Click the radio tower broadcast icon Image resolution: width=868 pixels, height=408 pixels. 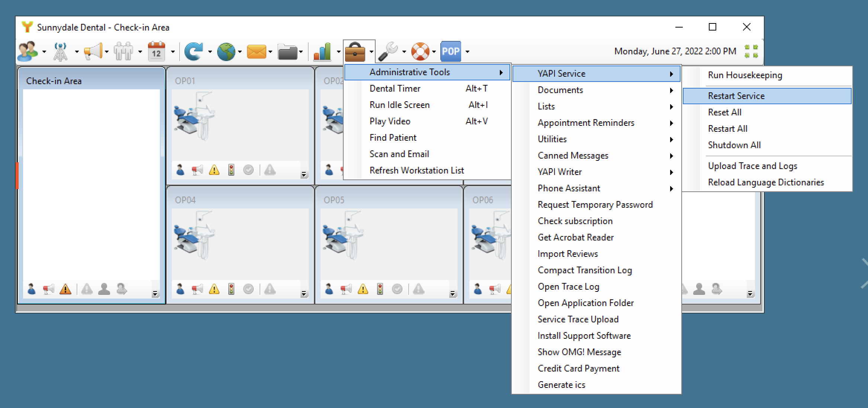[x=60, y=51]
